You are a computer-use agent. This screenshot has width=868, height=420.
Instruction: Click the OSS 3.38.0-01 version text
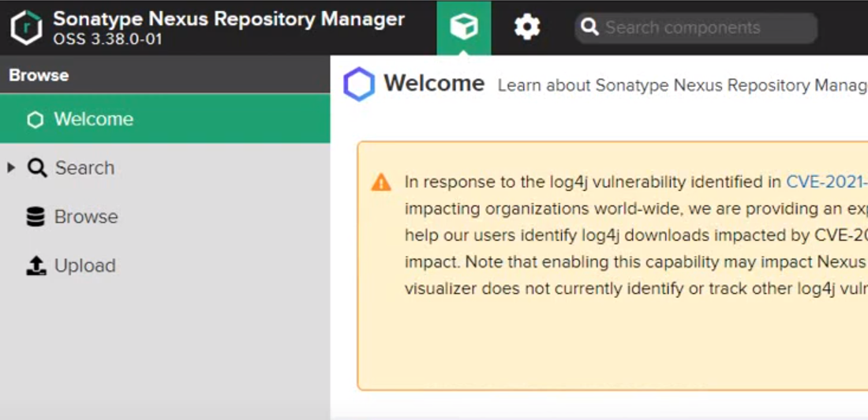107,39
